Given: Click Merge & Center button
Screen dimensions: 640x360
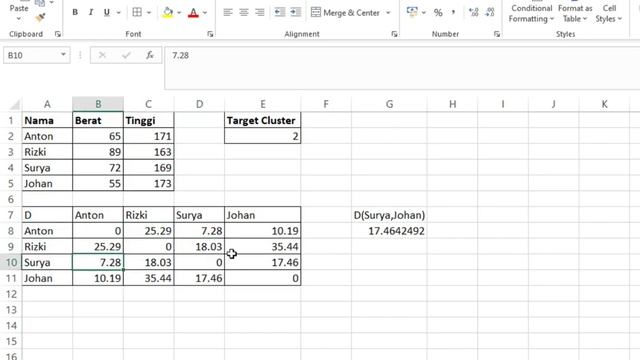Looking at the screenshot, I should click(345, 13).
